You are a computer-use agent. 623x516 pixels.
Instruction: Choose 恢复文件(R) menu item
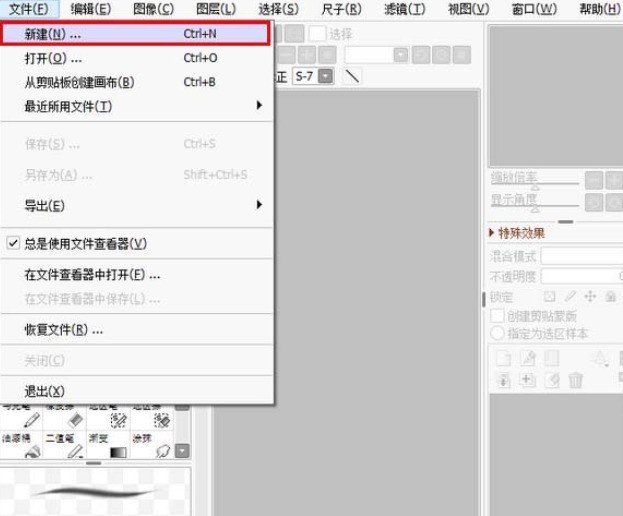pos(137,329)
